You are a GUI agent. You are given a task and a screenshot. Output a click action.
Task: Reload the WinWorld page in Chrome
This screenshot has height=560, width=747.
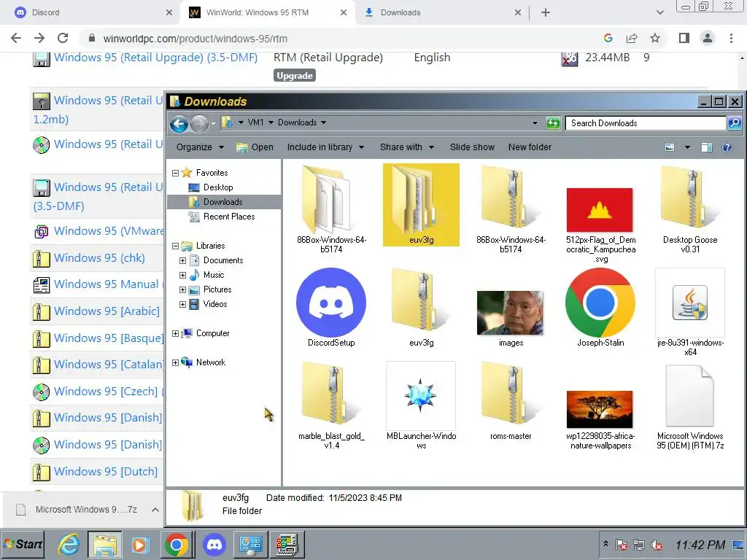pos(63,38)
